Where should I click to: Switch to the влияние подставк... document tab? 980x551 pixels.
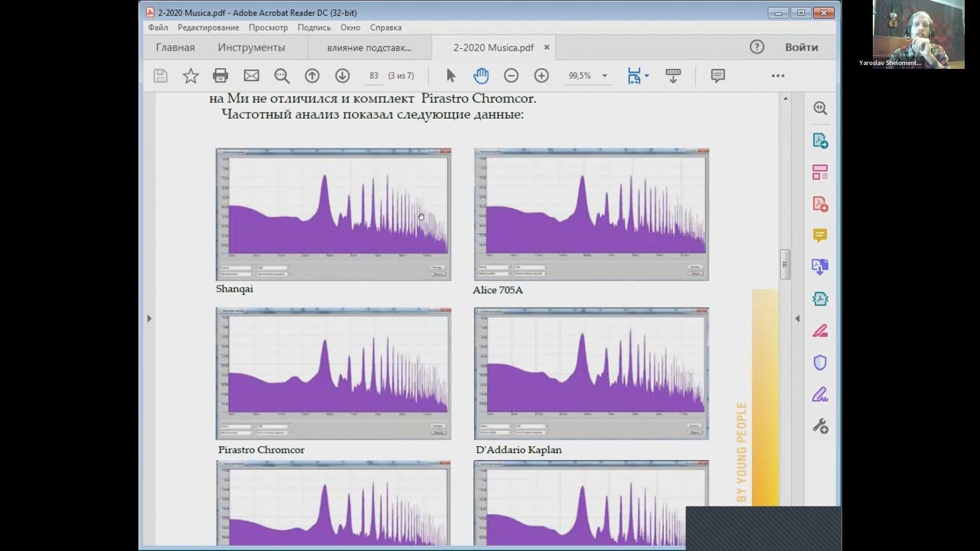click(x=369, y=47)
